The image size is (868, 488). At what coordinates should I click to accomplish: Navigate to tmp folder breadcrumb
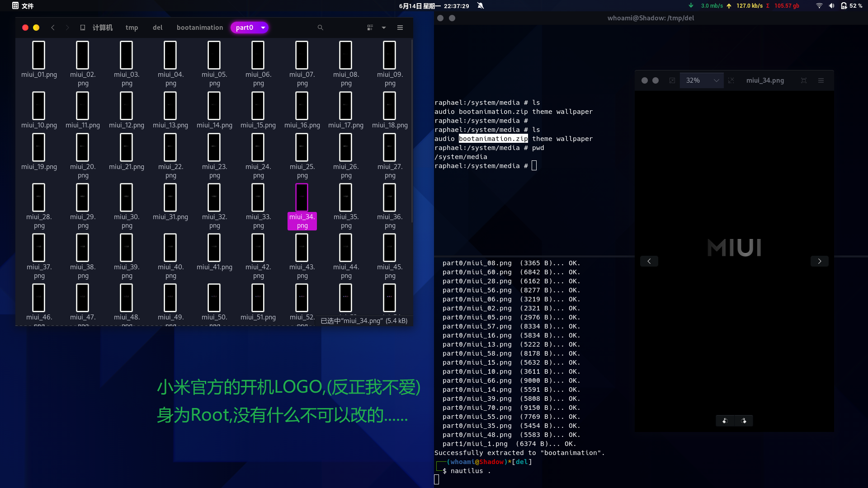click(x=132, y=28)
